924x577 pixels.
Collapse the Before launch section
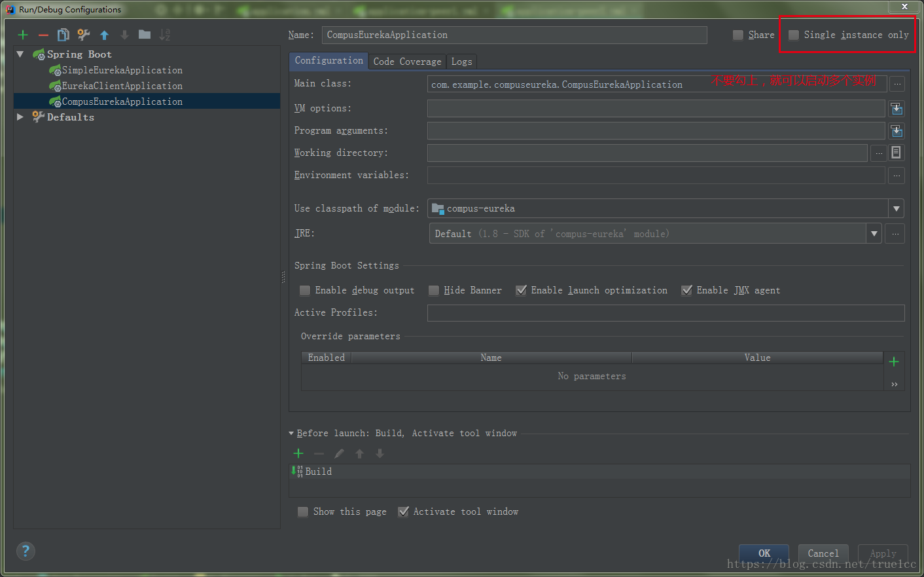point(291,433)
